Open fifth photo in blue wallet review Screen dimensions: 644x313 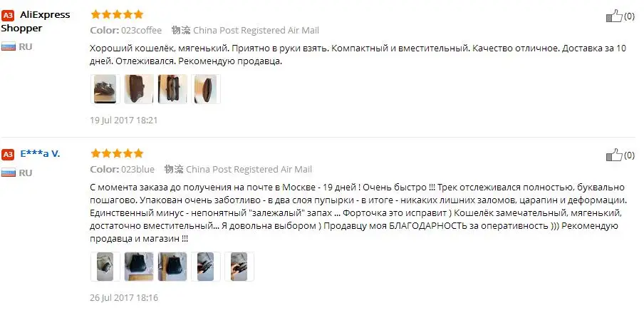(x=239, y=267)
